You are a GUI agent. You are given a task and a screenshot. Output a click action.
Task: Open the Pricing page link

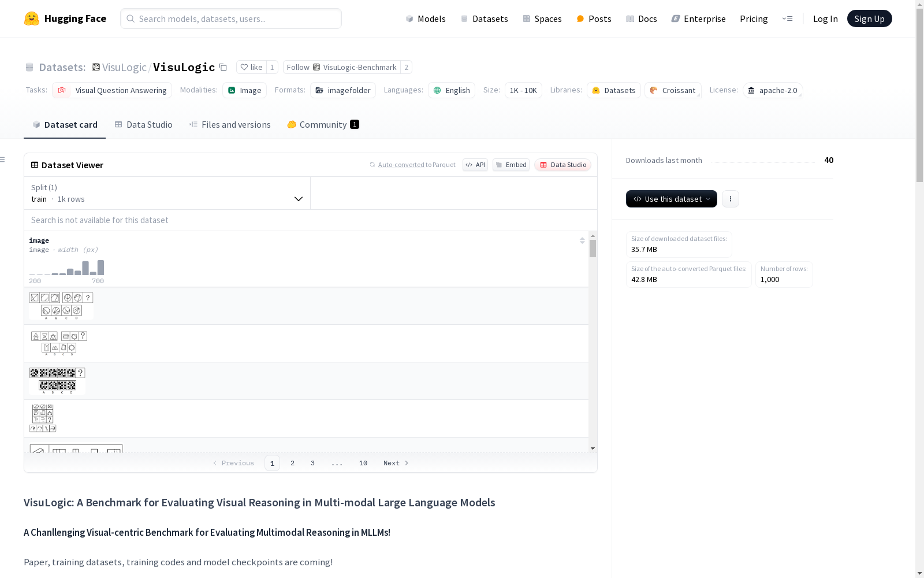[754, 18]
